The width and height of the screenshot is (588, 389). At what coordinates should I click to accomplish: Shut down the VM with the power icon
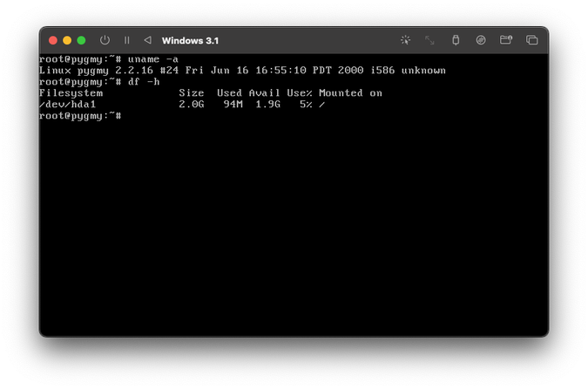coord(105,40)
